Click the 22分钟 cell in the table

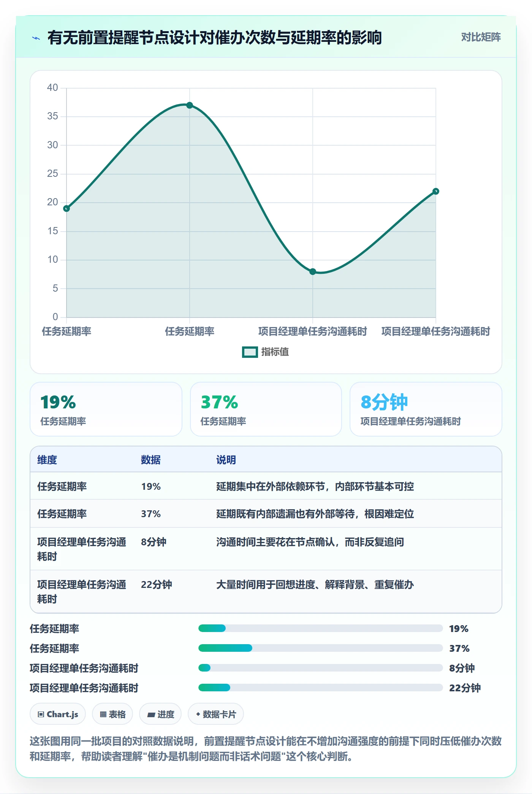(157, 584)
